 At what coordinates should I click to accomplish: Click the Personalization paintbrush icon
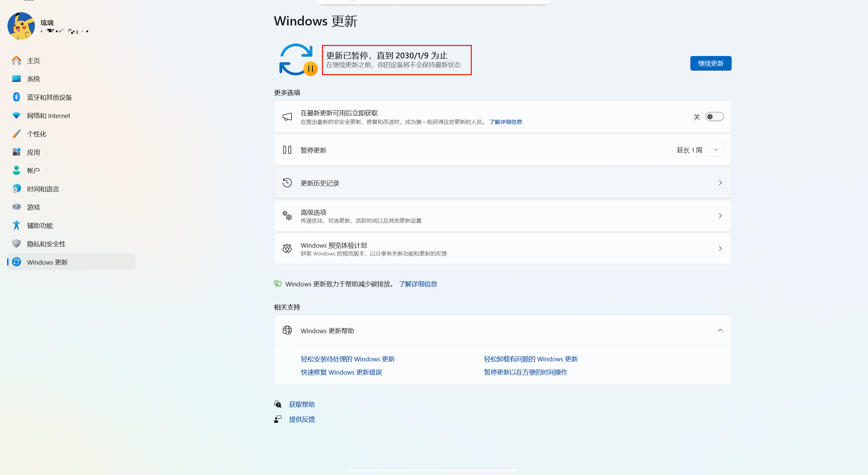[x=16, y=134]
